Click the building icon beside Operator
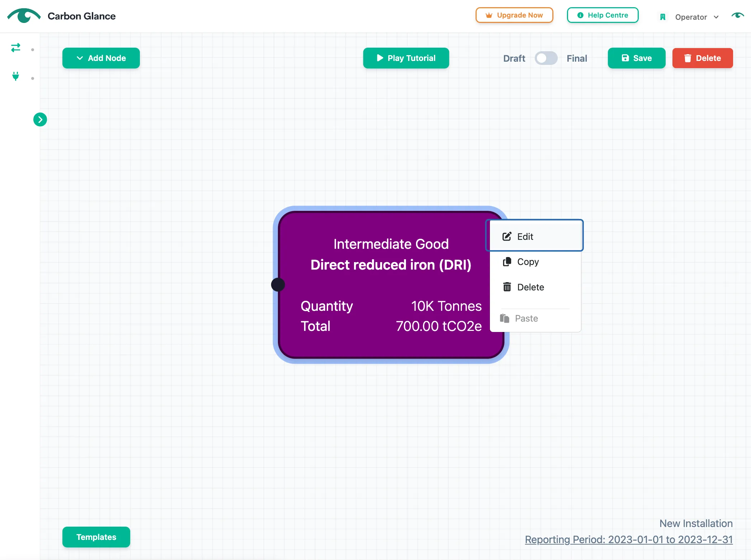751x560 pixels. tap(663, 17)
